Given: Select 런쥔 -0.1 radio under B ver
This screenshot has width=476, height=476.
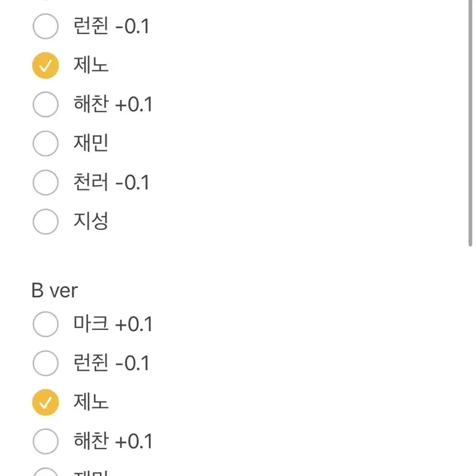Looking at the screenshot, I should click(x=46, y=363).
